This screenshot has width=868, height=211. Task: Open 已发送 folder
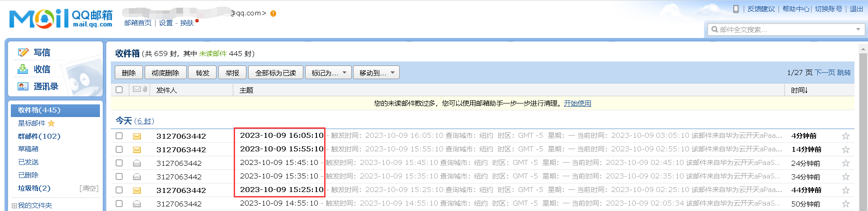[x=28, y=162]
